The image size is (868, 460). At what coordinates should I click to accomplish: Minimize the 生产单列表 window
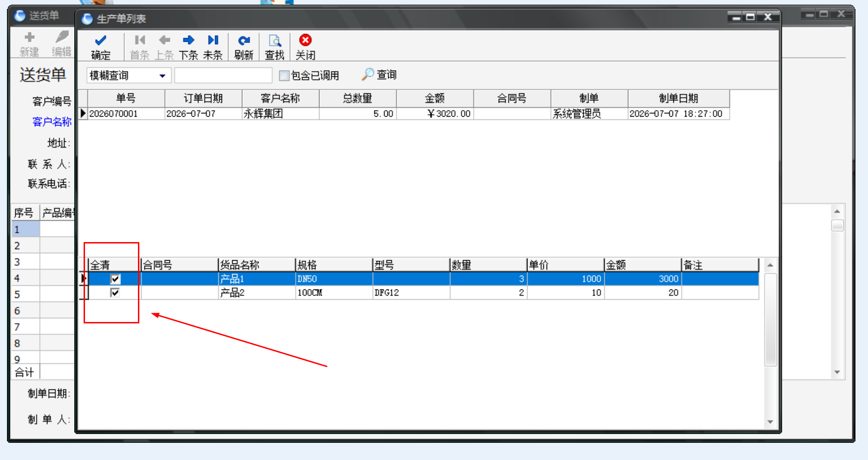pyautogui.click(x=736, y=17)
